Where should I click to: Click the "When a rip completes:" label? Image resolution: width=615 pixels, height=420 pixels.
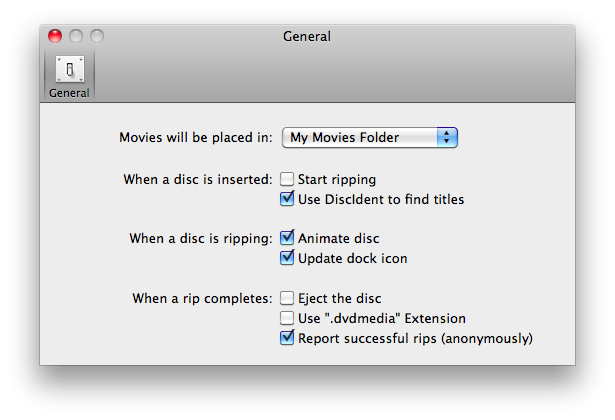[x=202, y=298]
